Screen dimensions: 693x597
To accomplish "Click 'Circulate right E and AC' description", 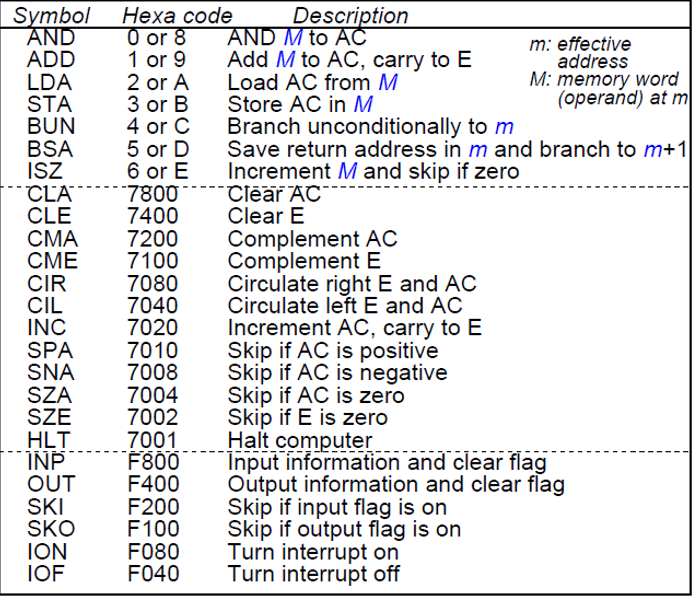I will (352, 284).
